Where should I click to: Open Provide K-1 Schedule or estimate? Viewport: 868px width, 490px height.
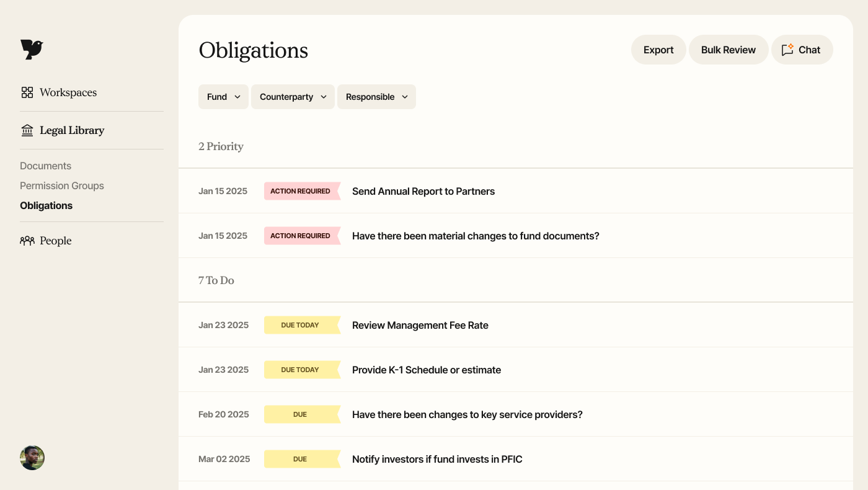point(427,370)
